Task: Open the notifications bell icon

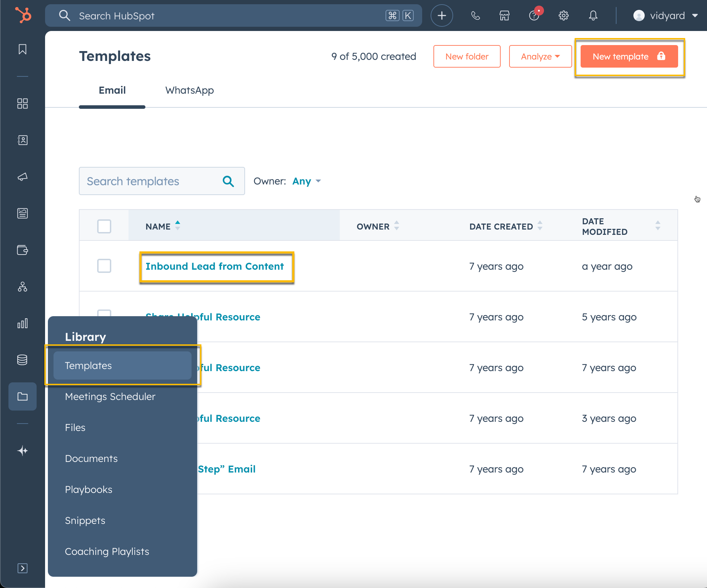Action: tap(593, 15)
